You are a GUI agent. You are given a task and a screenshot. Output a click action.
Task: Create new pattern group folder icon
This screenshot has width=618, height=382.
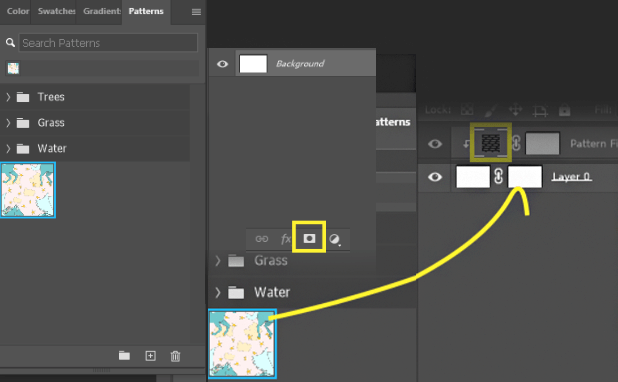pos(124,356)
